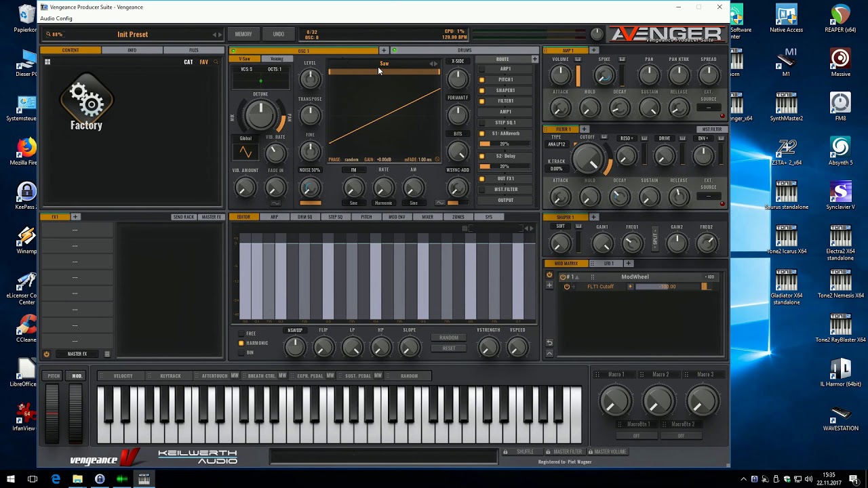Switch to the MIXER tab
Image resolution: width=868 pixels, height=488 pixels.
(427, 217)
